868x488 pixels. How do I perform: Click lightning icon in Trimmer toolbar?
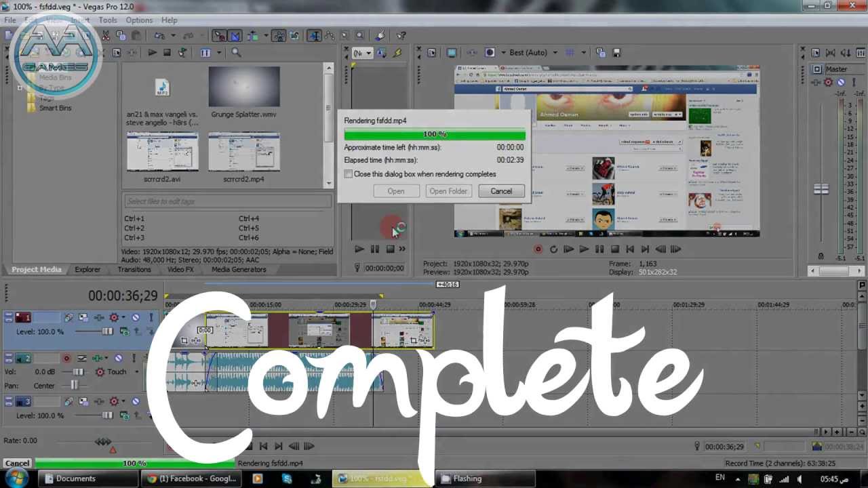tap(397, 52)
